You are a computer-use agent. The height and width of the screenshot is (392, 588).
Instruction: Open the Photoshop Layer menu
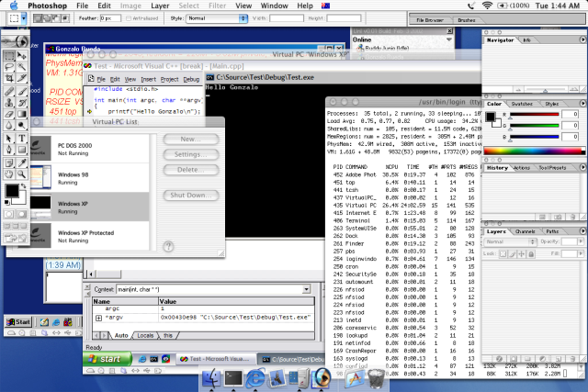click(160, 6)
